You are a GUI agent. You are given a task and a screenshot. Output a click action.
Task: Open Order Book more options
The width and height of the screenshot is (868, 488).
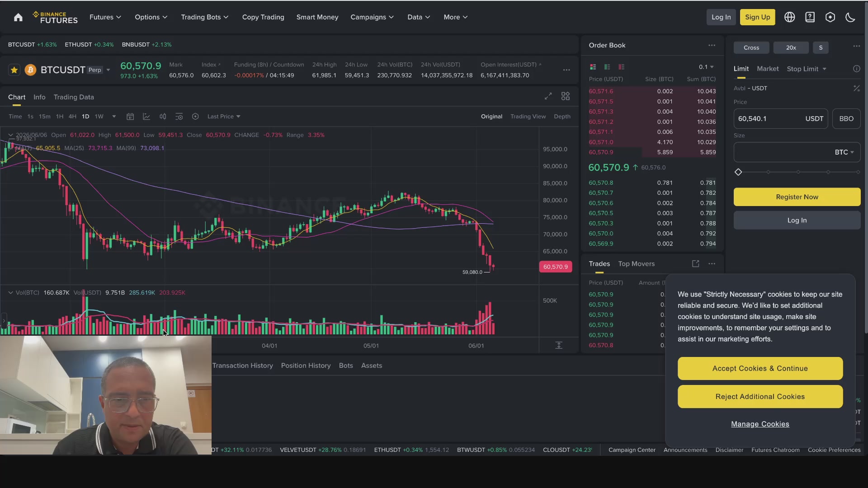[x=712, y=45]
